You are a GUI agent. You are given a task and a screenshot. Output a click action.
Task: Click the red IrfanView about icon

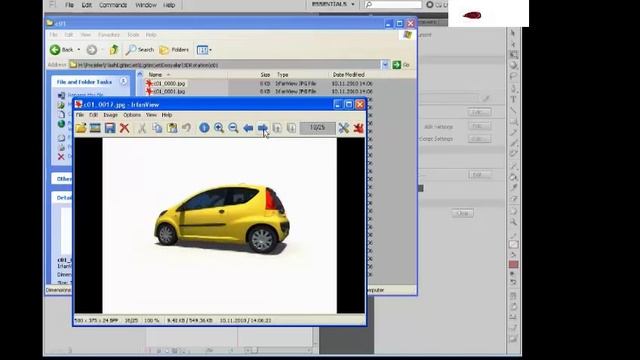(358, 128)
